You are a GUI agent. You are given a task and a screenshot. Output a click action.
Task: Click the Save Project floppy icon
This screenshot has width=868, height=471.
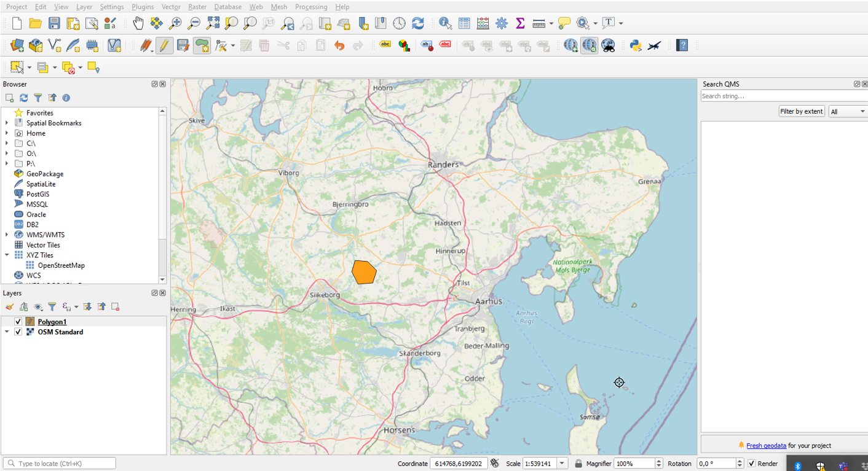click(55, 23)
